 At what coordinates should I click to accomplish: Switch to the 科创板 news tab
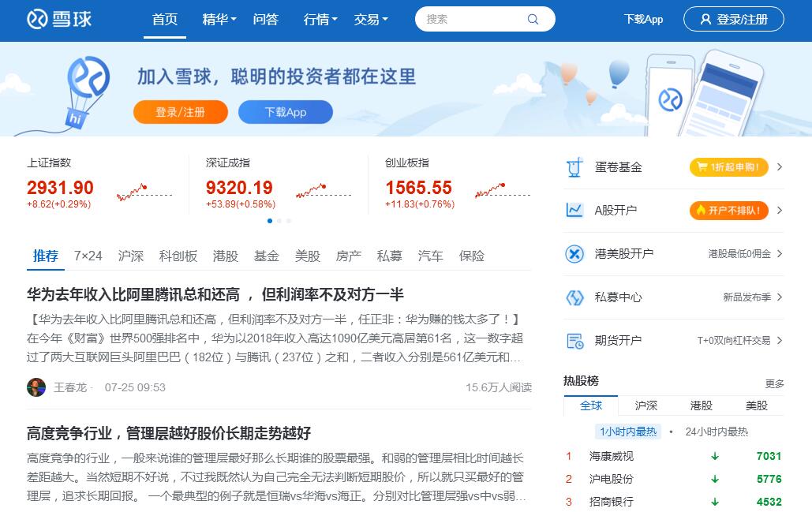point(178,256)
